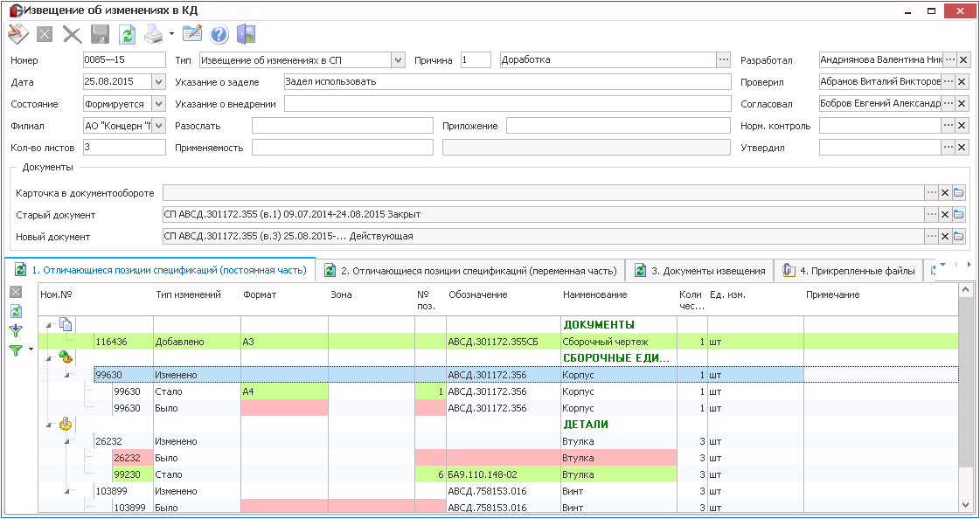This screenshot has width=980, height=519.
Task: Switch to tab 2 переменная часть
Action: pyautogui.click(x=470, y=271)
